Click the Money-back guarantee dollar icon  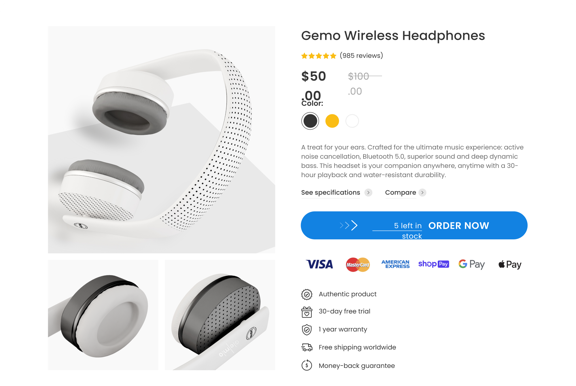click(x=307, y=365)
